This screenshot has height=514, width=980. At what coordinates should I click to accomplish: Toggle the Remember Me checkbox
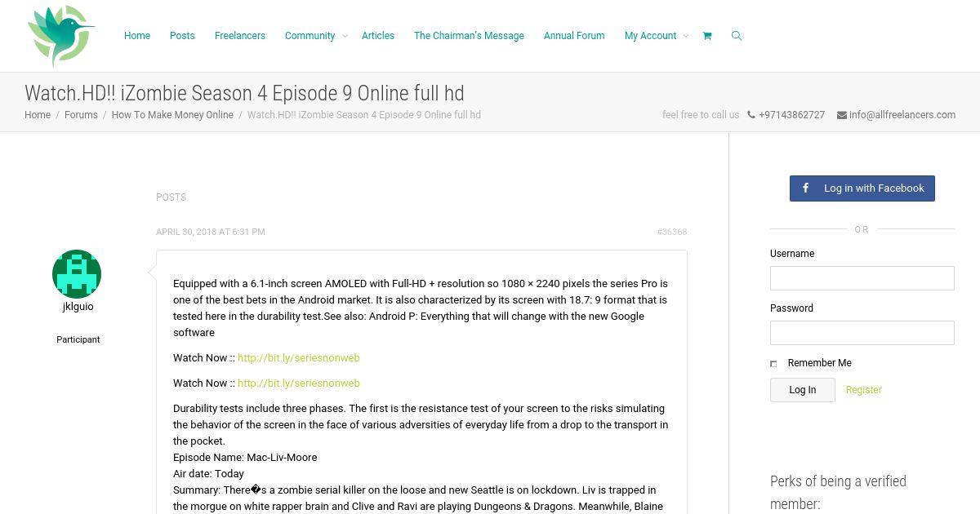773,364
